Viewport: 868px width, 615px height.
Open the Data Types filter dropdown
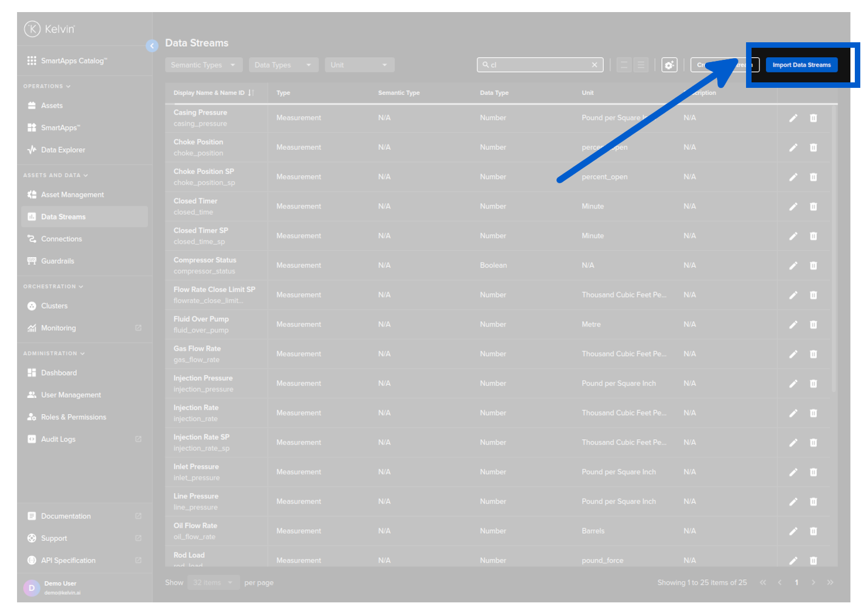click(283, 65)
